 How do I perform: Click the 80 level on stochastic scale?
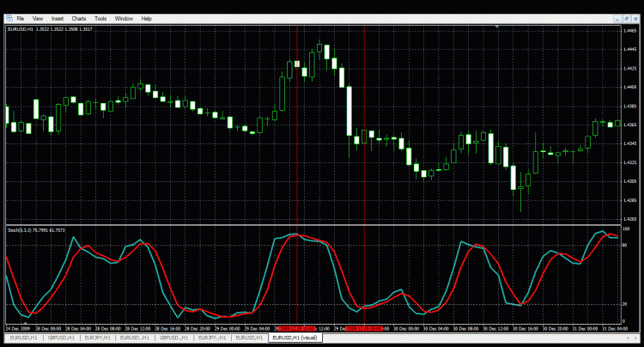[625, 245]
